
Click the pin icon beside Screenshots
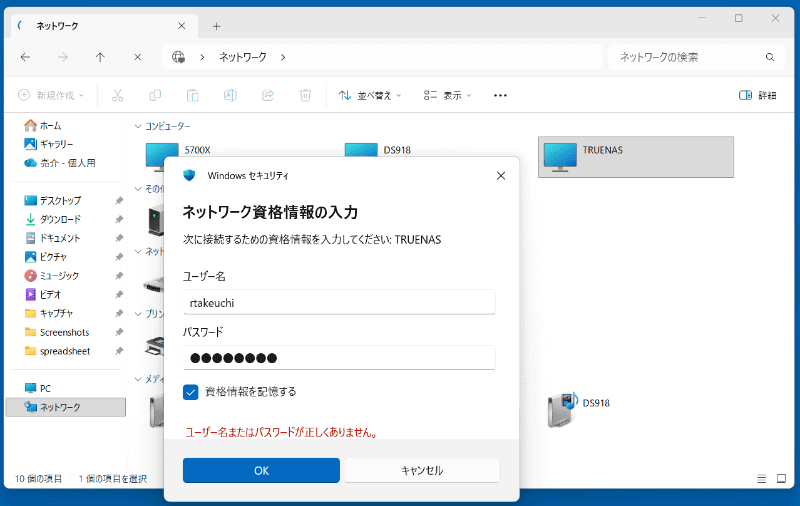119,333
